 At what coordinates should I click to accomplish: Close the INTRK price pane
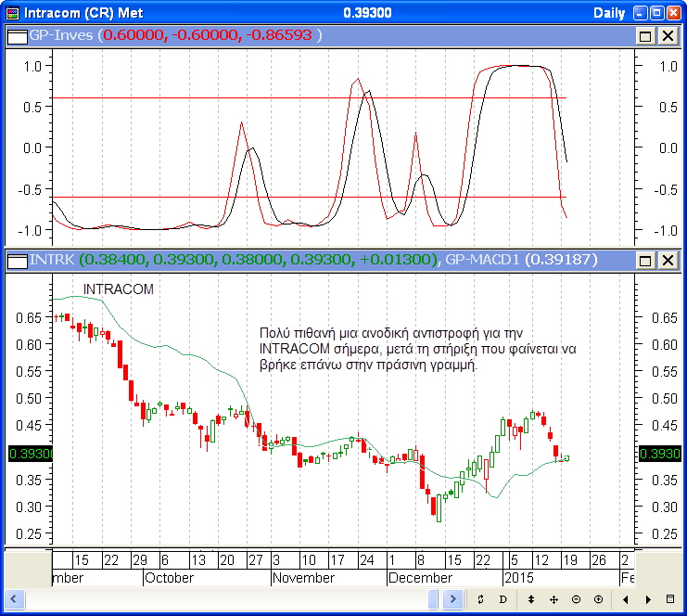[x=668, y=261]
